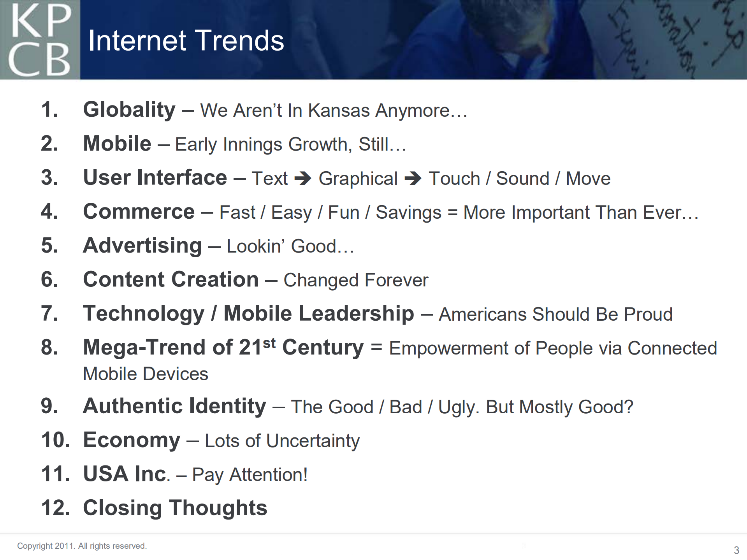Screen dimensions: 747x560
Task: Select the Authentic Identity heading
Action: tap(174, 406)
